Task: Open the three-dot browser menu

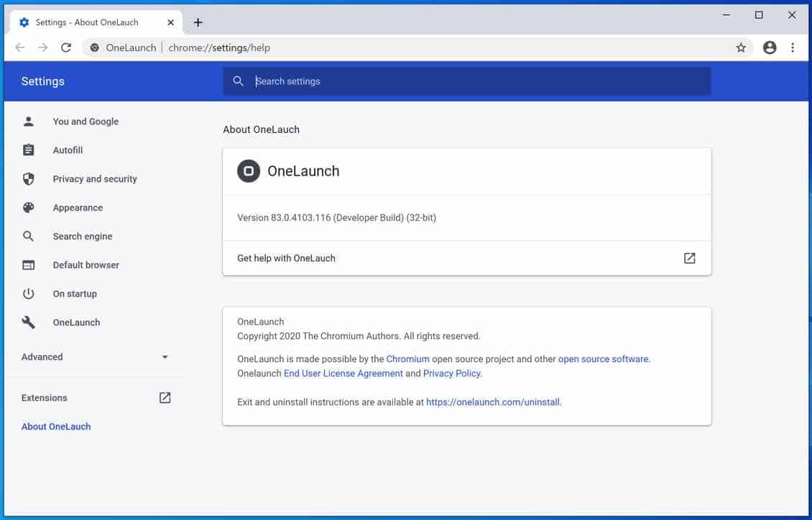Action: [x=793, y=47]
